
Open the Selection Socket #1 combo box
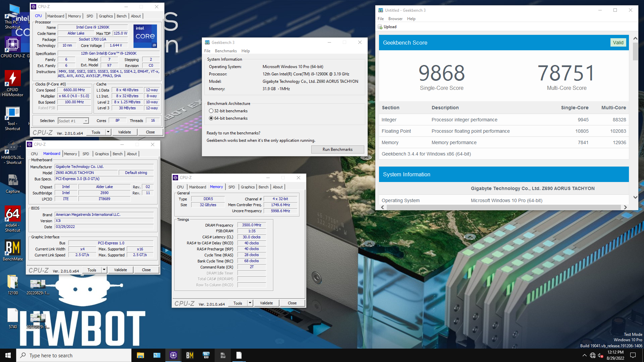(x=73, y=121)
